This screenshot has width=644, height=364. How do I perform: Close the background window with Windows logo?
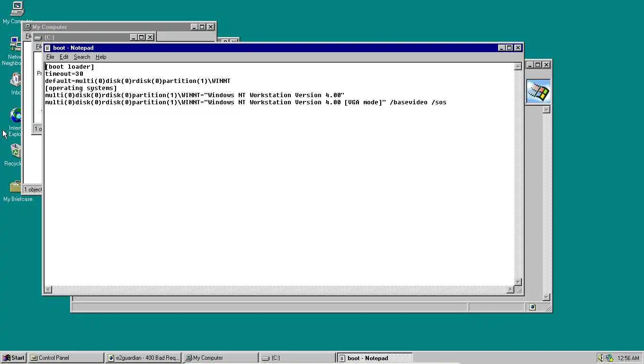[546, 65]
